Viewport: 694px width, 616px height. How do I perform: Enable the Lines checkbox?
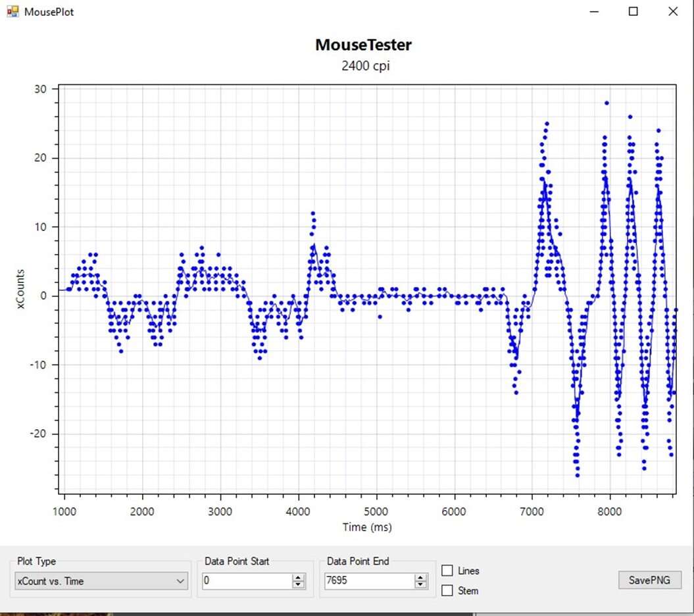[x=447, y=571]
